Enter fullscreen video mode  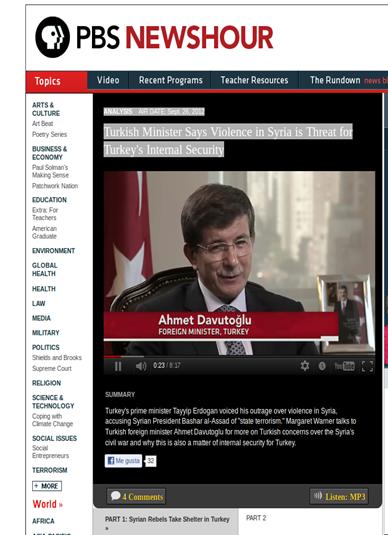(x=367, y=366)
